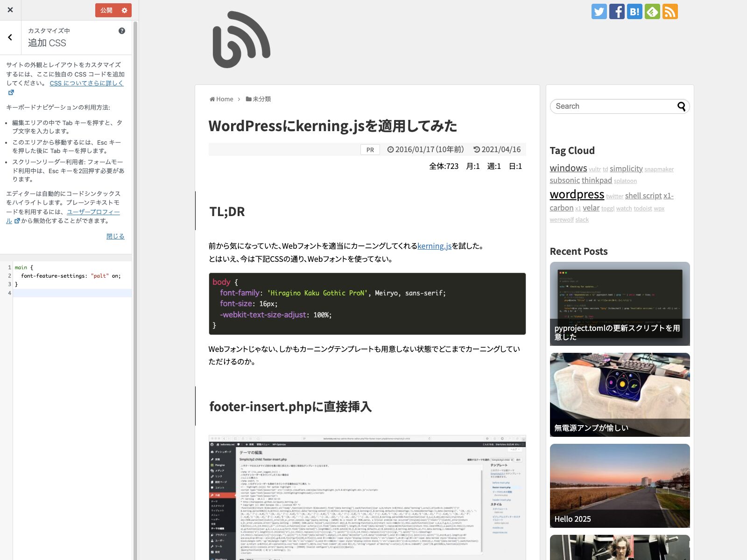Image resolution: width=747 pixels, height=560 pixels.
Task: Close the customizer with the X icon
Action: [10, 10]
